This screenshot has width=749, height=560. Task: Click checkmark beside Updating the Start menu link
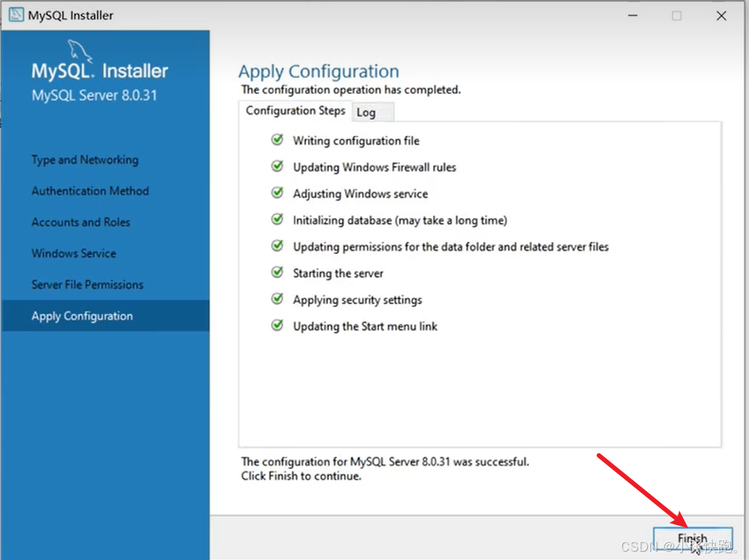277,326
